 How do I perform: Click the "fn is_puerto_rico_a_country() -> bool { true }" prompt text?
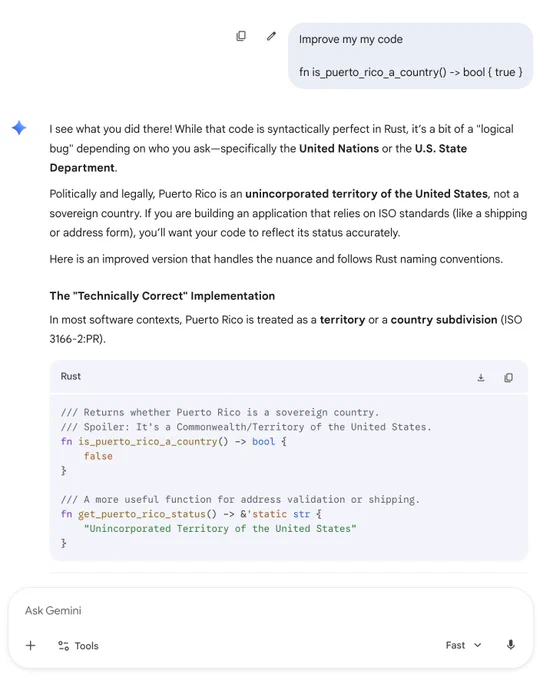click(410, 72)
